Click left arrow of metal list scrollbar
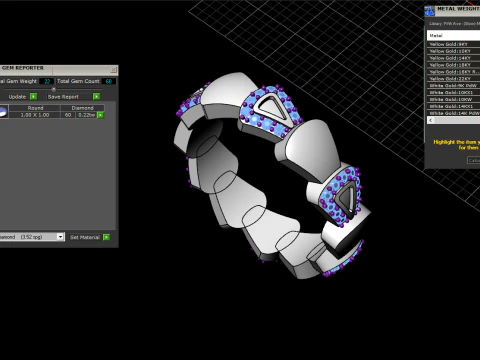The image size is (480, 360). tap(431, 120)
